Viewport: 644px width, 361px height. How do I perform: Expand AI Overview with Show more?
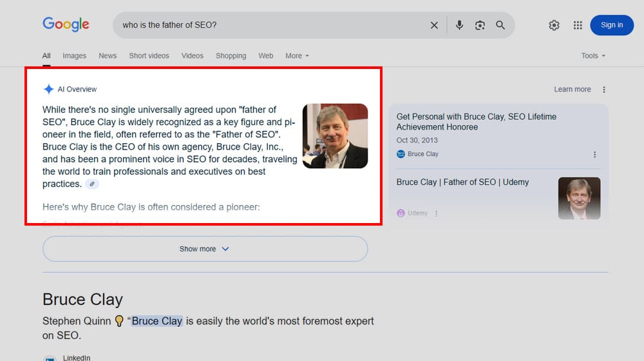pos(205,249)
